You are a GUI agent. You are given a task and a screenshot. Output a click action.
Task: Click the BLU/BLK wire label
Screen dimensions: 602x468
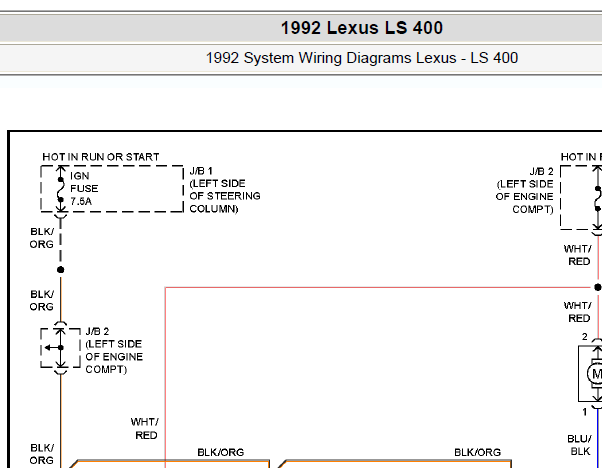577,444
